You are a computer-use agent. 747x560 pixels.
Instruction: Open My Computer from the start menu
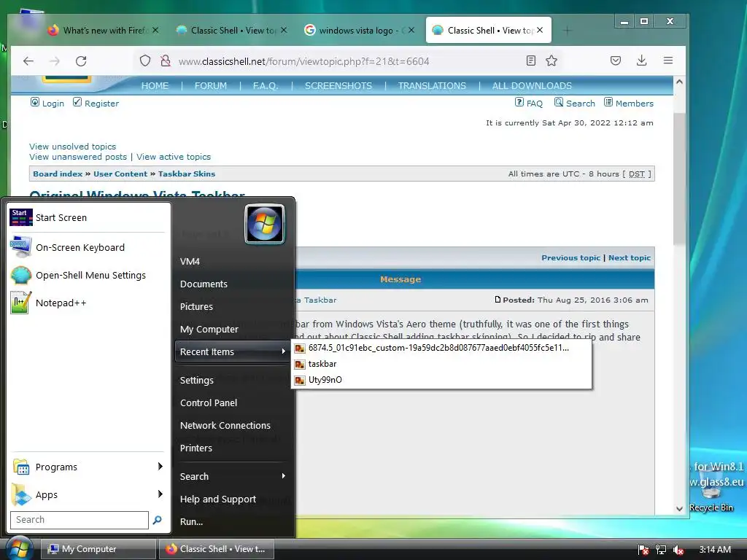pos(233,329)
